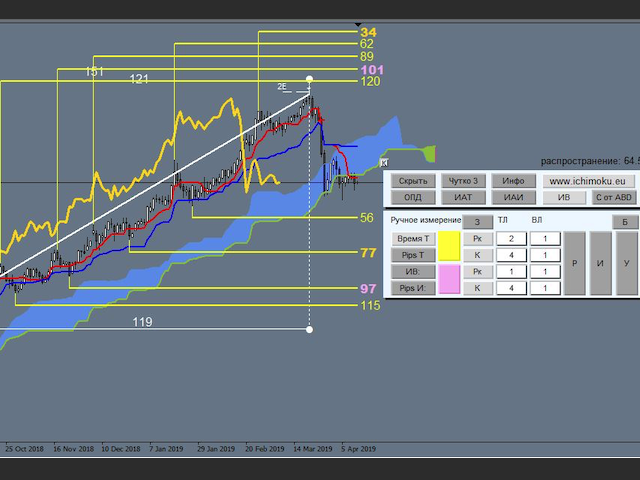
Task: Click the 20 Feb 2019 date on the time axis
Action: coord(264,449)
